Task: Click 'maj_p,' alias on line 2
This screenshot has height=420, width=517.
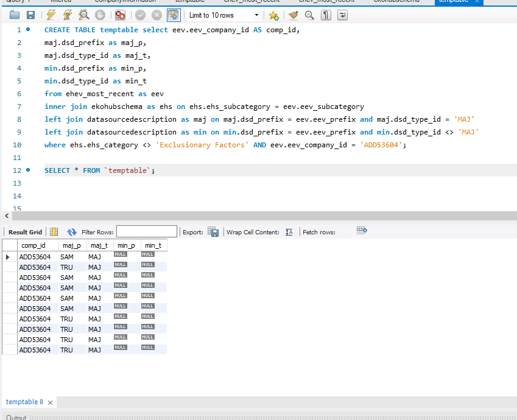Action: [133, 43]
